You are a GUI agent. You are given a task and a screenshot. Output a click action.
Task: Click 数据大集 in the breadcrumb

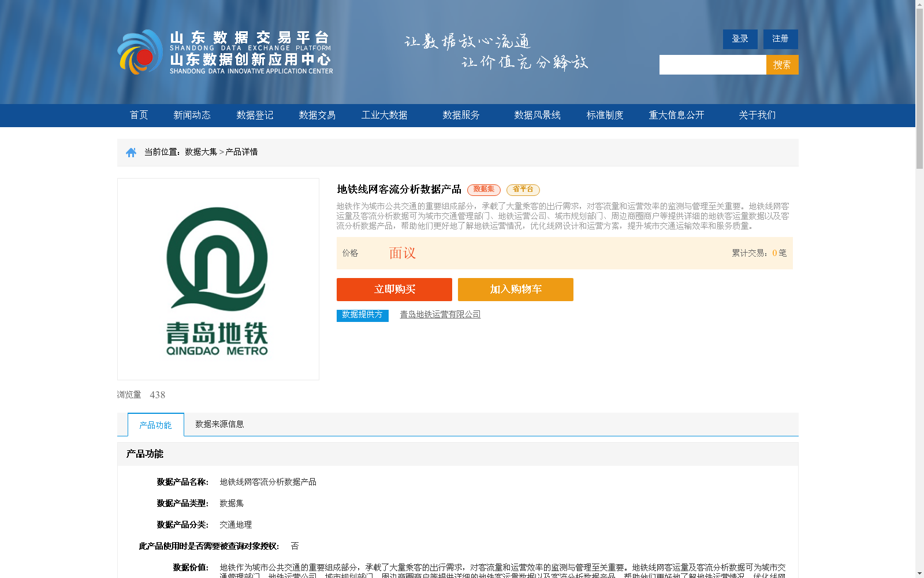point(201,152)
